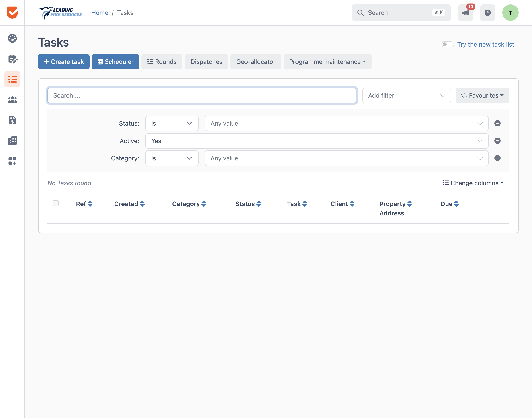Open the add-apps grid icon in sidebar
Viewport: 532px width, 418px height.
(12, 161)
